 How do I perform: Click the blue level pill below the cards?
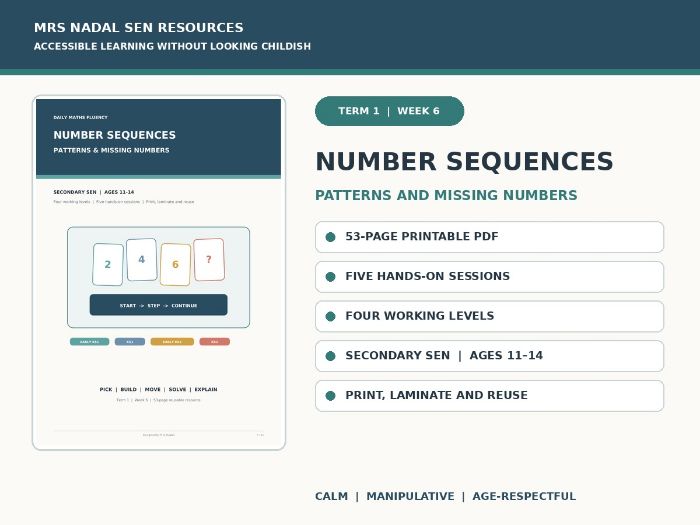(x=130, y=342)
